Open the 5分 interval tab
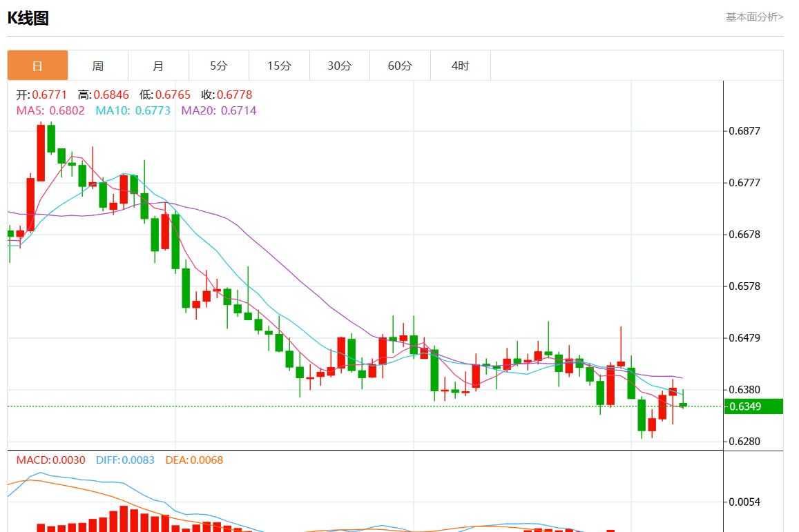799x532 pixels. click(219, 66)
